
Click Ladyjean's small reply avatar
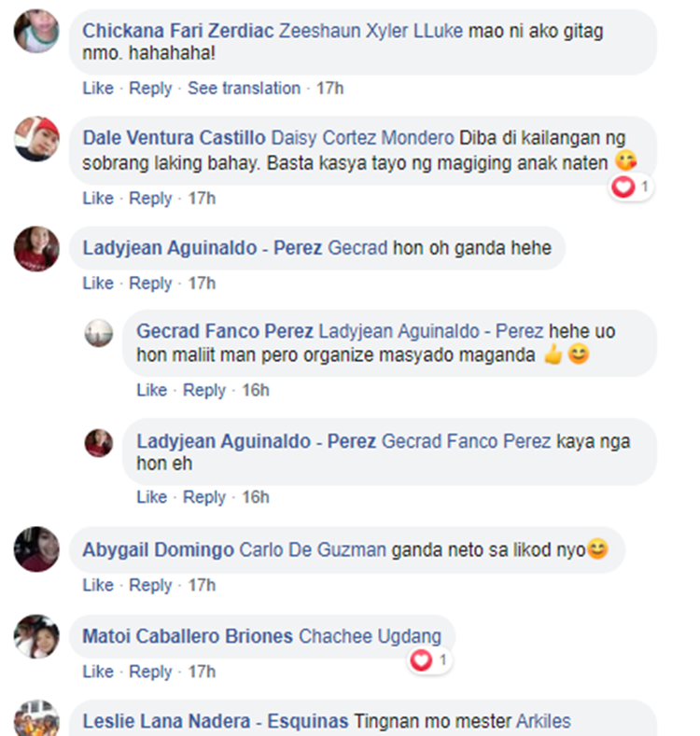99,443
